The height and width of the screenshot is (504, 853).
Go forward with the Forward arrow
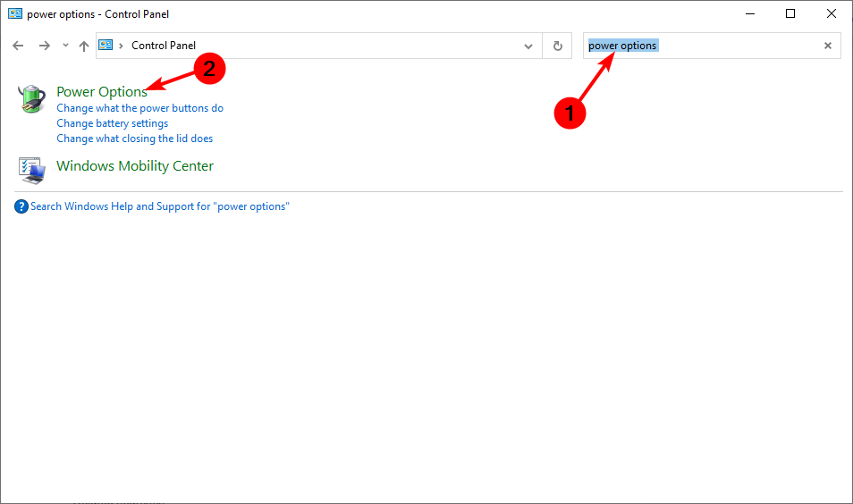(x=45, y=46)
